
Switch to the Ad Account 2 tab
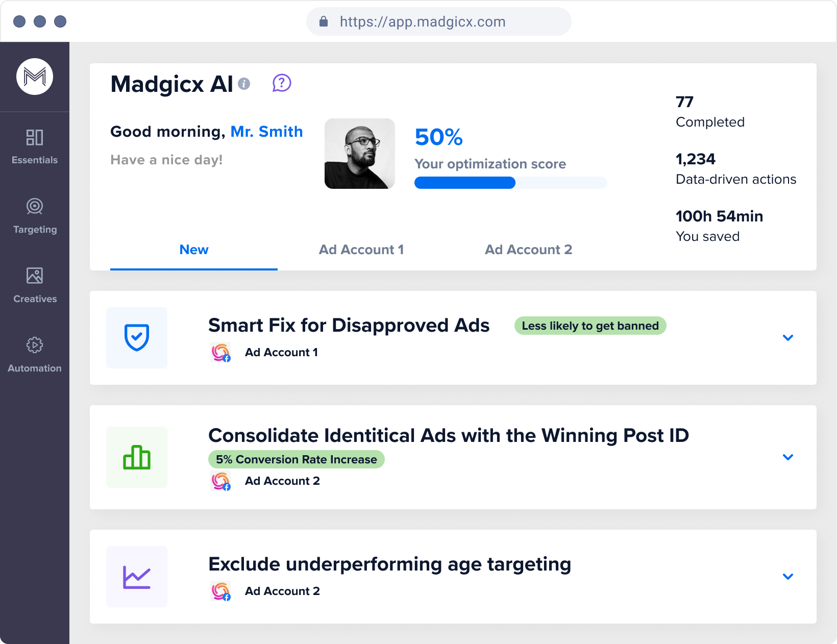tap(529, 250)
